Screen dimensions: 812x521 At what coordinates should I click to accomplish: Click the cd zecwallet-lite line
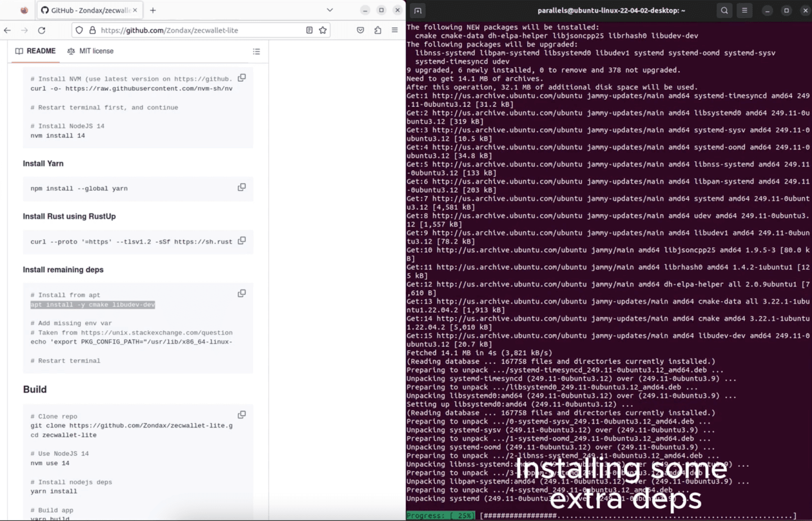63,435
